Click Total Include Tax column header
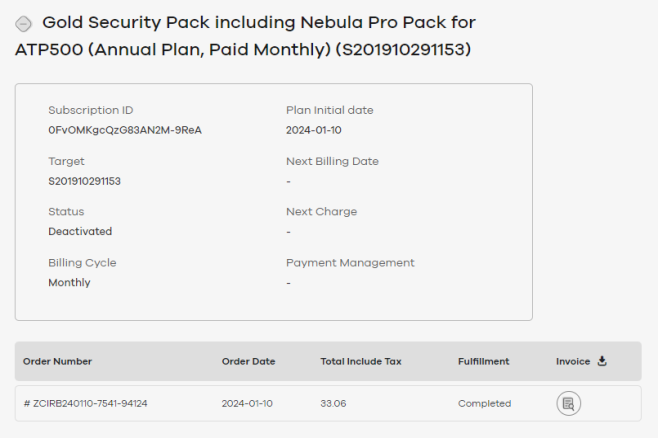 (x=361, y=361)
